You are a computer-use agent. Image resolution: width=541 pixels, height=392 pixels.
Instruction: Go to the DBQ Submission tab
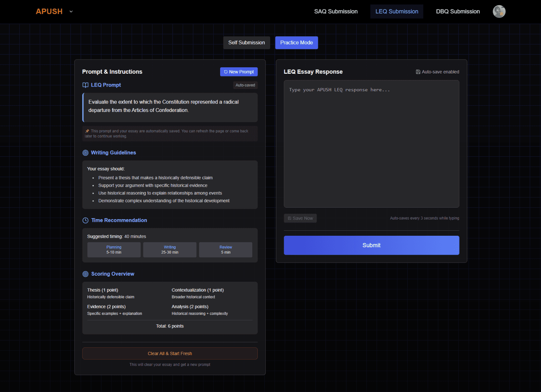[x=458, y=11]
